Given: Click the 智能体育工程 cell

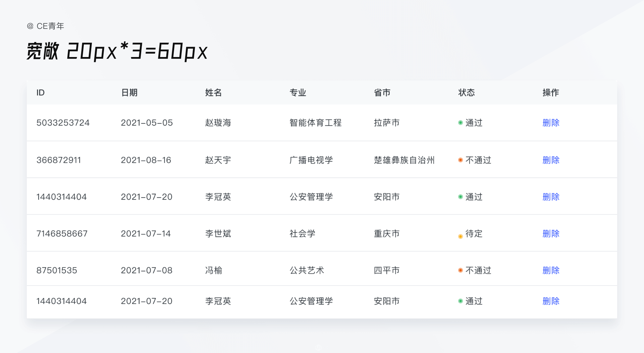Looking at the screenshot, I should [315, 123].
